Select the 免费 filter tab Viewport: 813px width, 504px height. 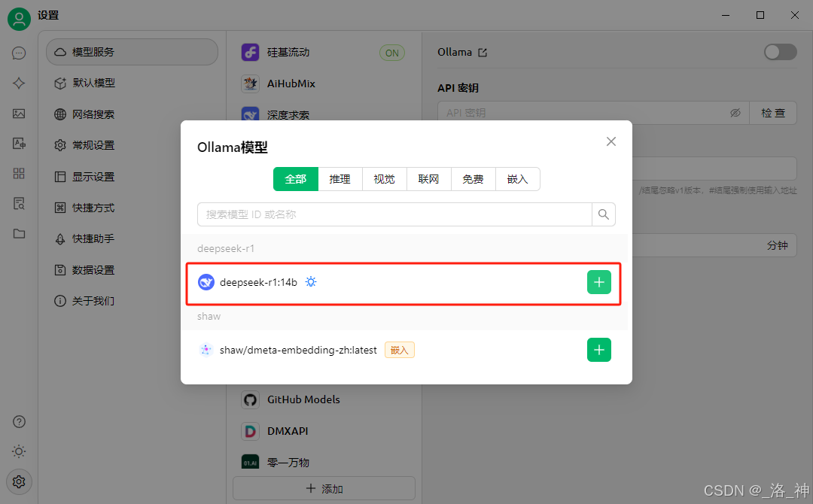point(473,179)
